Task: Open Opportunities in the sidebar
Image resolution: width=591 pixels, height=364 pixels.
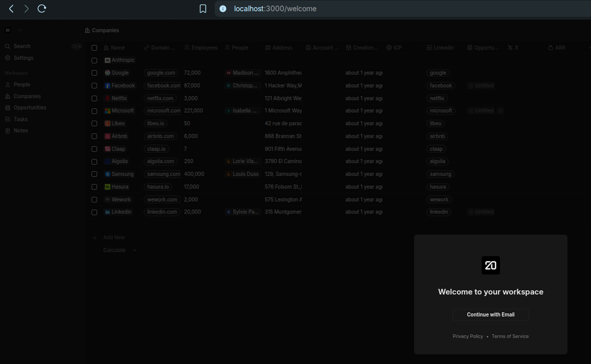Action: [x=30, y=108]
